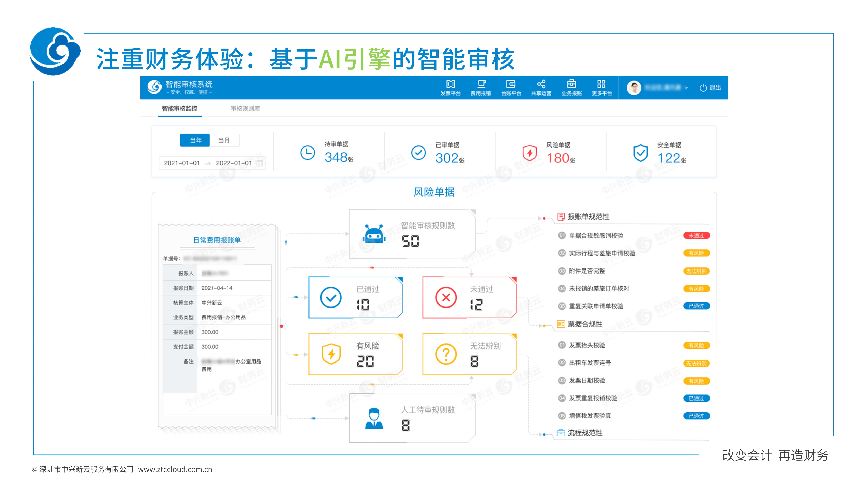Switch period toggle to 当月
The height and width of the screenshot is (488, 868).
[224, 140]
